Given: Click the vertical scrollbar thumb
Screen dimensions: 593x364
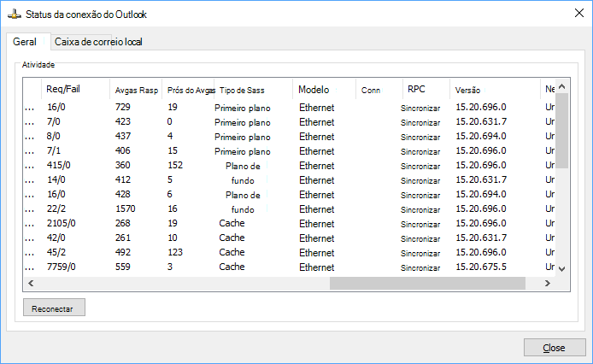Looking at the screenshot, I should click(561, 131).
